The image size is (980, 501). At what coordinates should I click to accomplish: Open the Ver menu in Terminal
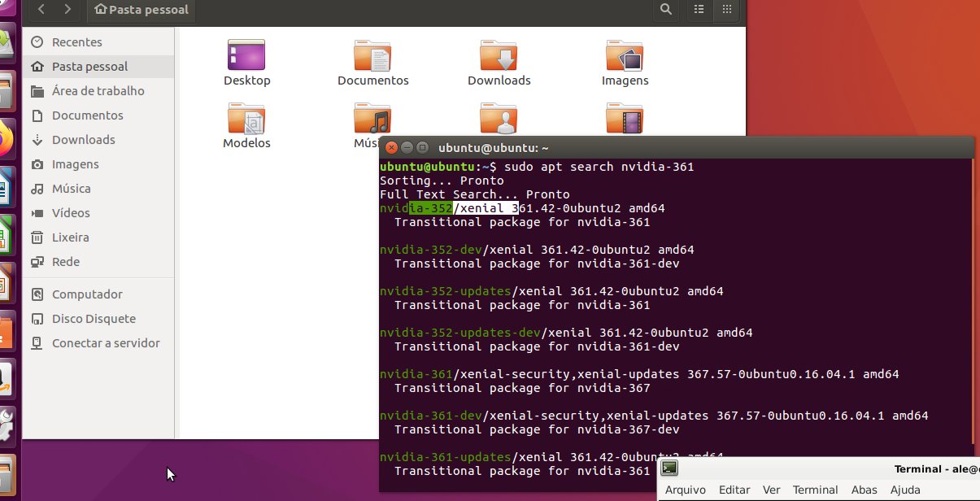pos(772,490)
